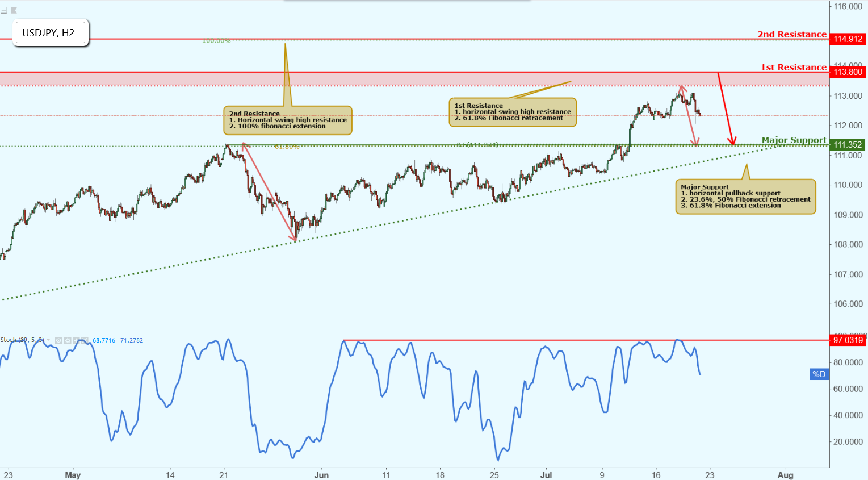Screen dimensions: 868x480
Task: Click the 68.7716 stochastic value
Action: click(x=104, y=340)
